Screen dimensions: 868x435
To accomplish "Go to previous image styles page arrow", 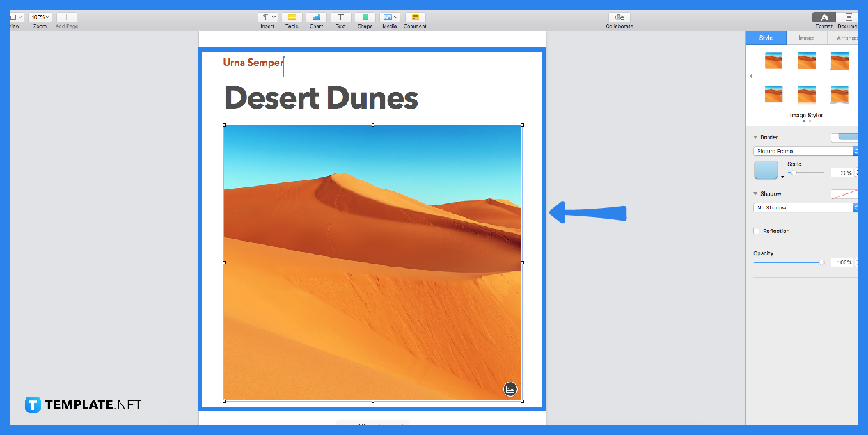I will pos(750,77).
